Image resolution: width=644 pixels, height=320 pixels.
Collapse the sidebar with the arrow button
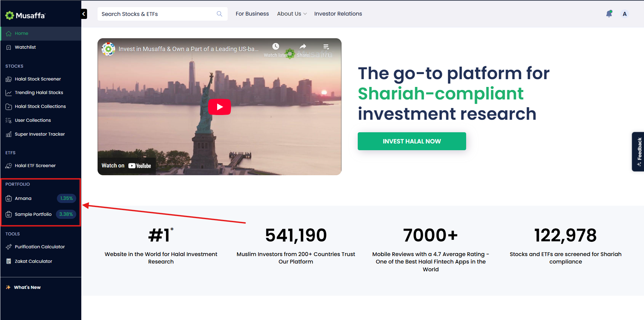(84, 14)
